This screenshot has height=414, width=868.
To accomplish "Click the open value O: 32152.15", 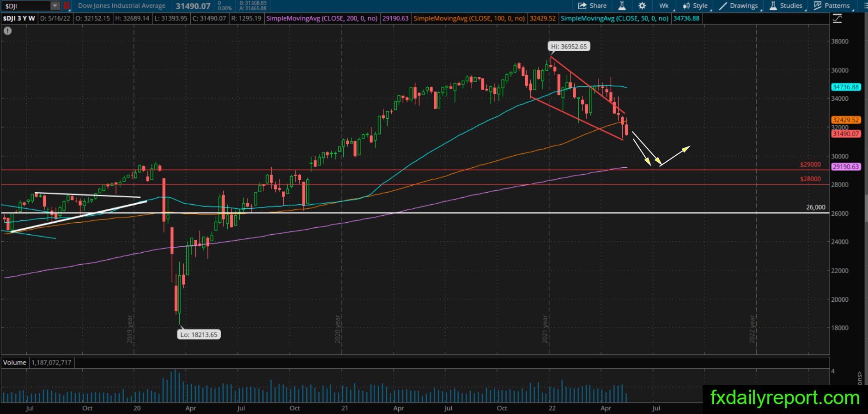I will 93,18.
